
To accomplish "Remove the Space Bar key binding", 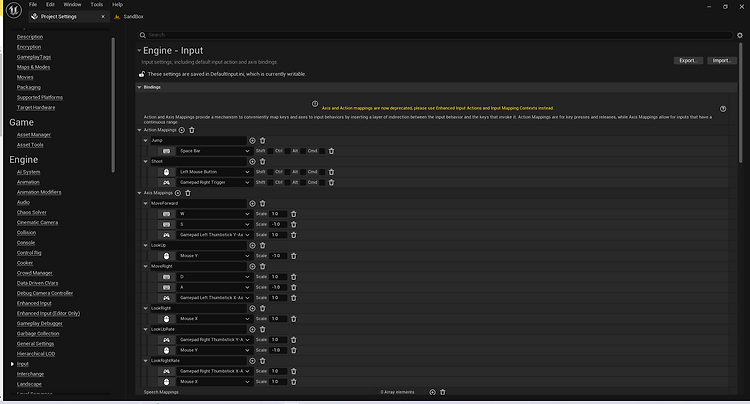I will 331,151.
